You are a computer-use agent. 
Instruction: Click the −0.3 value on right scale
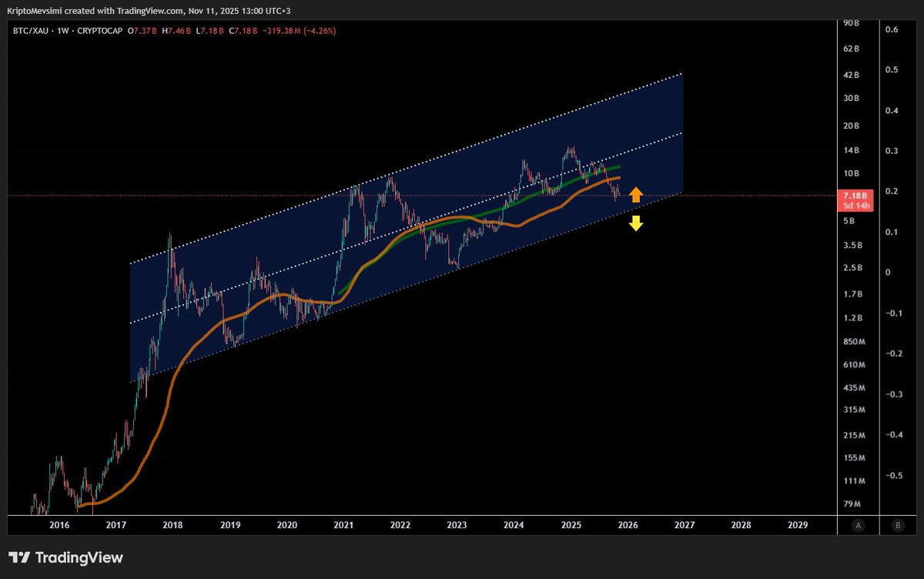[892, 395]
